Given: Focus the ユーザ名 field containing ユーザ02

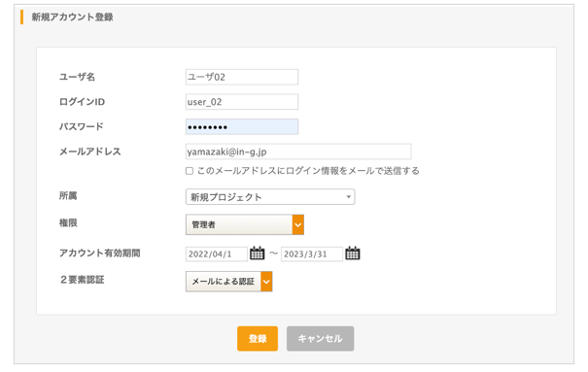Looking at the screenshot, I should 242,77.
